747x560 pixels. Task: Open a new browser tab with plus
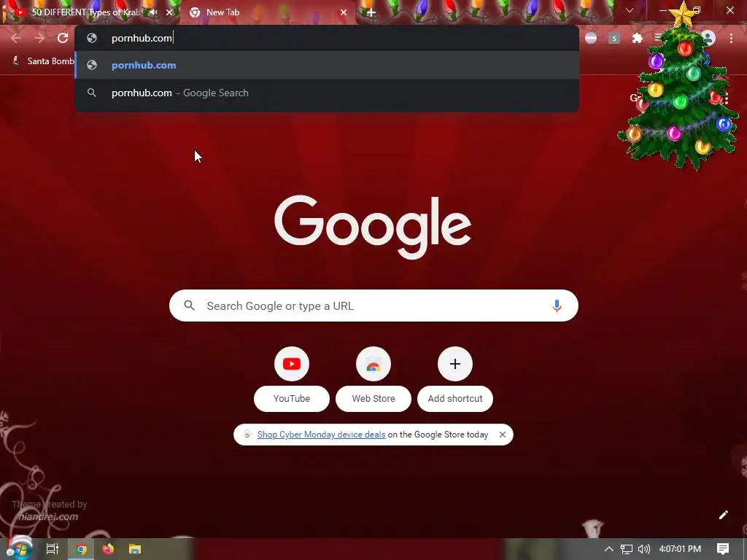tap(371, 12)
